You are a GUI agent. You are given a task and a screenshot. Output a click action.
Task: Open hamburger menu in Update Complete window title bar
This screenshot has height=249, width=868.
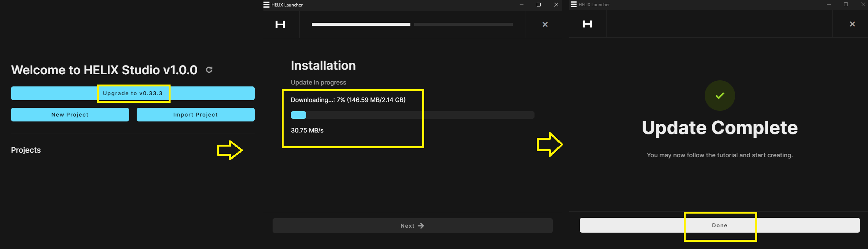coord(574,5)
